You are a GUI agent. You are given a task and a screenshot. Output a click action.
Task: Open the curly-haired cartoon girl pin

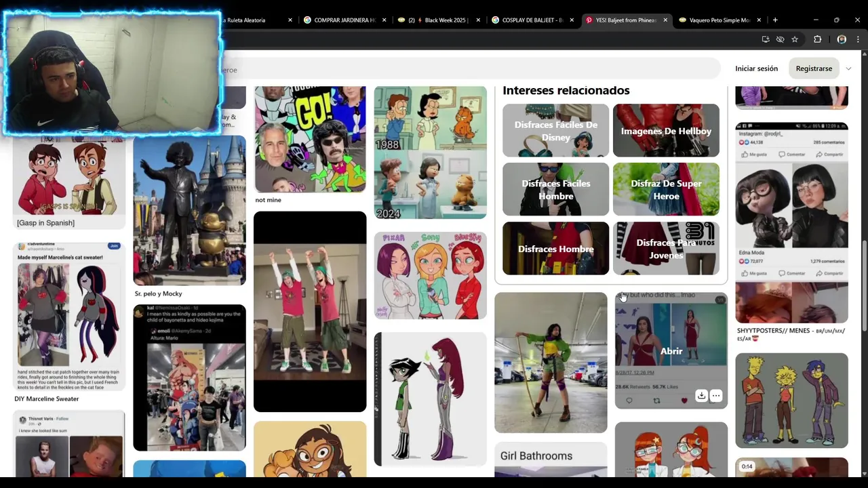310,449
